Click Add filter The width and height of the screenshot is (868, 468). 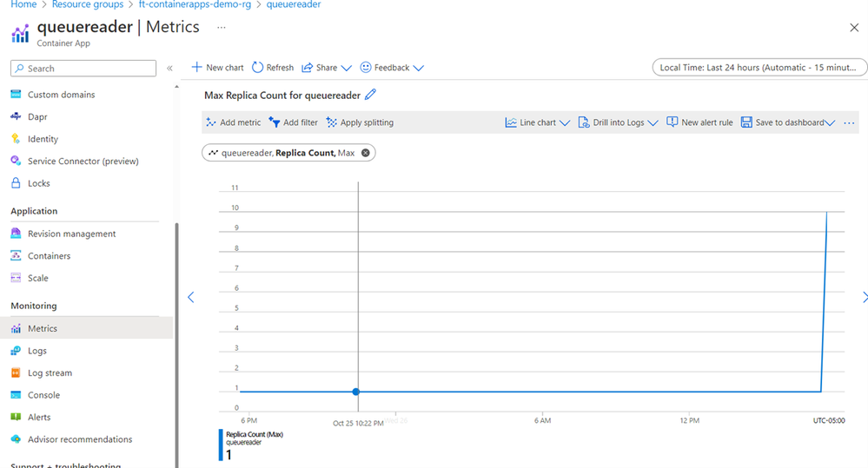pos(294,122)
